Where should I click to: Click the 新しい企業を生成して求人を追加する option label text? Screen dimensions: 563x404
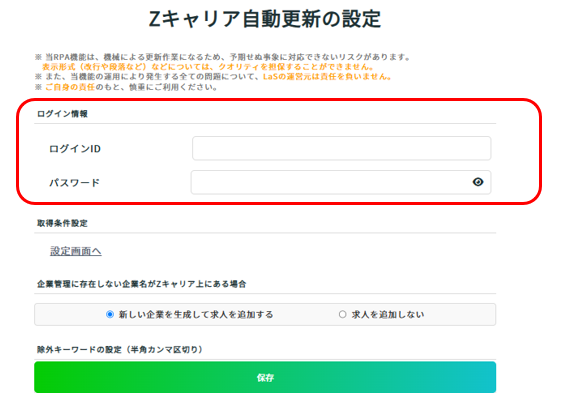pos(196,315)
